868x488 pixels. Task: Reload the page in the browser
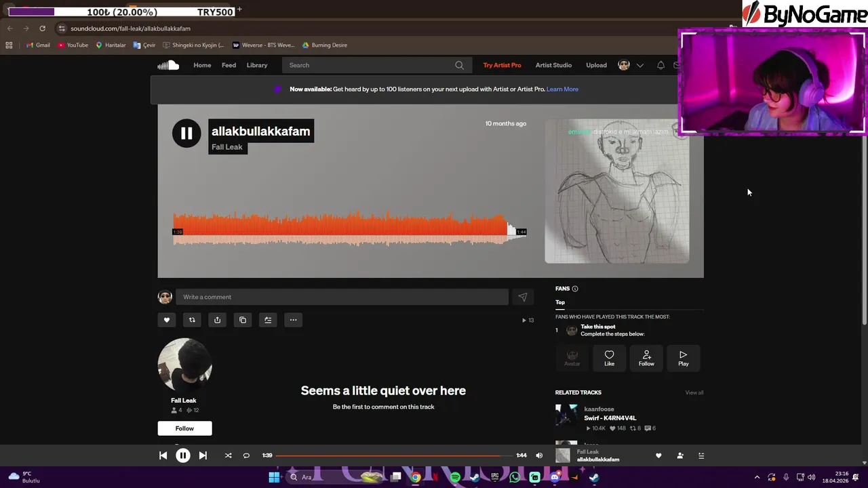click(x=42, y=28)
